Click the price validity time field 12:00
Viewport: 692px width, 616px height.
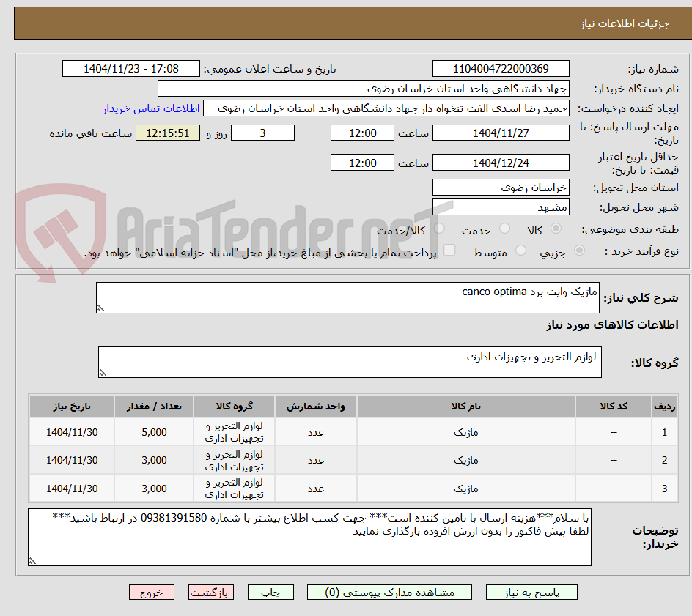pos(362,163)
